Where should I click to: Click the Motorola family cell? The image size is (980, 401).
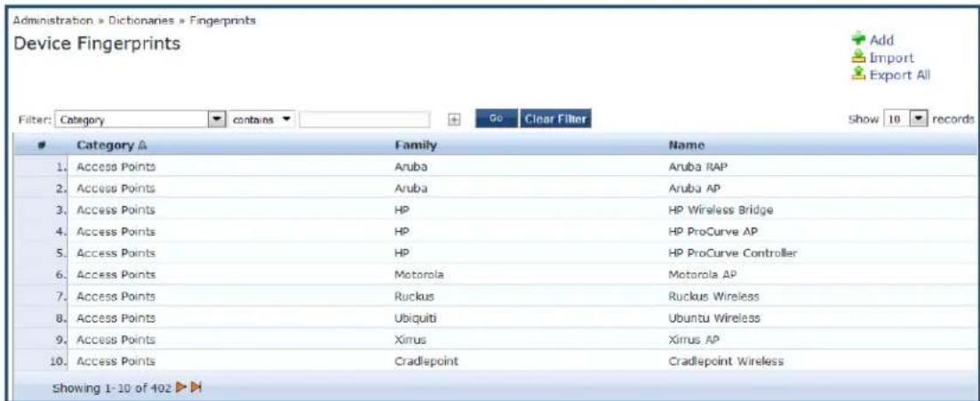pos(418,275)
